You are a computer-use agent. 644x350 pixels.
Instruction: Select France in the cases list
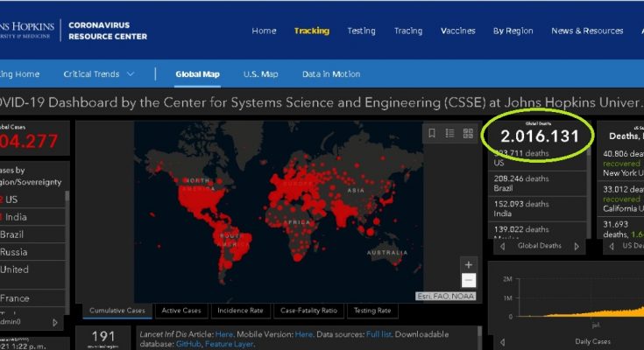pyautogui.click(x=32, y=298)
